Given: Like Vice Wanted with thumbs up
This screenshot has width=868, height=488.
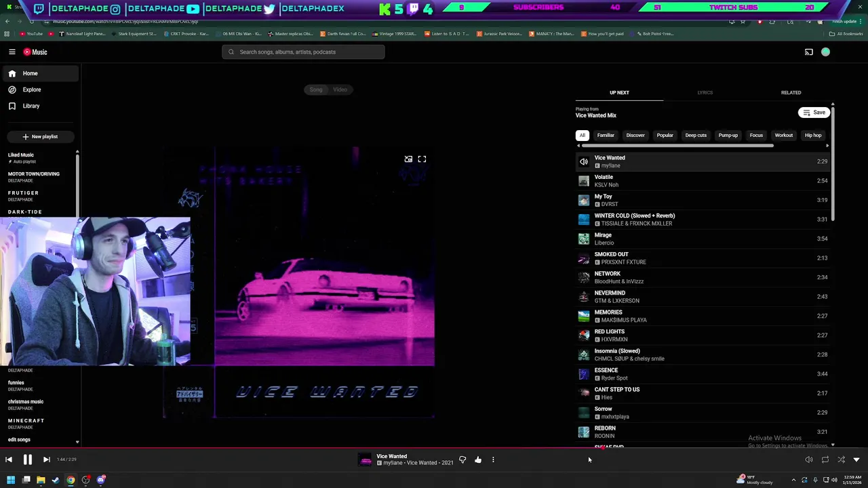Looking at the screenshot, I should (478, 460).
